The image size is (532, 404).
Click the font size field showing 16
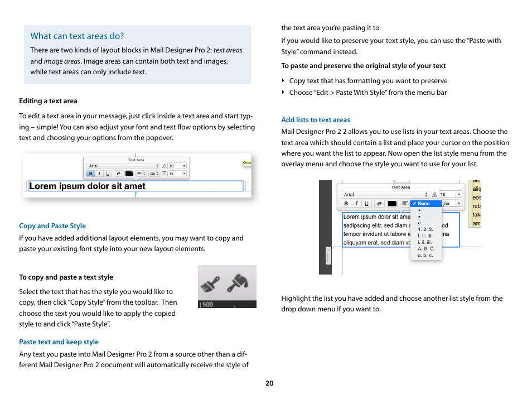(447, 195)
